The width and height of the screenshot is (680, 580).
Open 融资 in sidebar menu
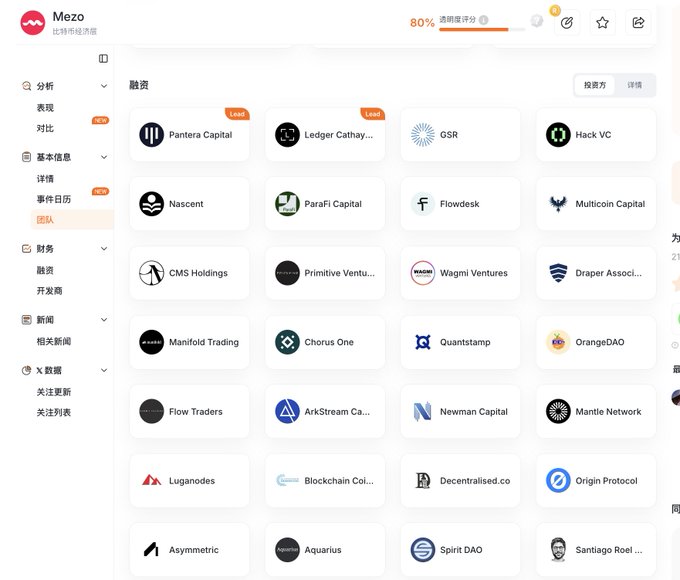coord(45,270)
